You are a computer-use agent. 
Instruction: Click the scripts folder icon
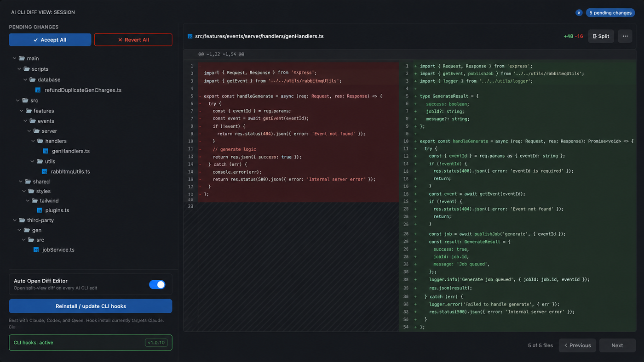(26, 69)
